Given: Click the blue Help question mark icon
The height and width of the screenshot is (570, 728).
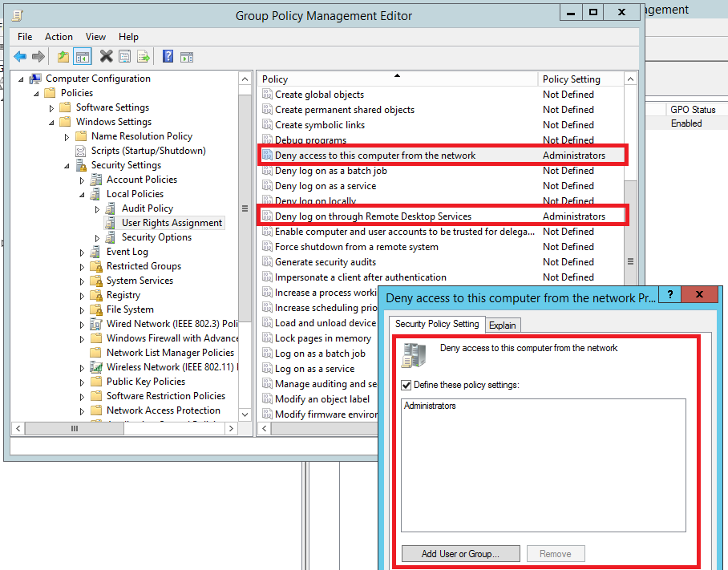Looking at the screenshot, I should pyautogui.click(x=168, y=56).
